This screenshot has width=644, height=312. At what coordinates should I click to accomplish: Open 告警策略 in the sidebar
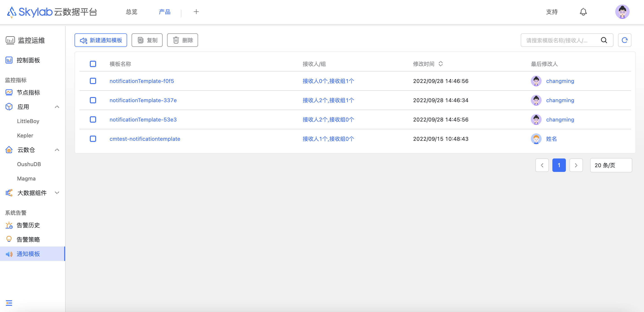pyautogui.click(x=28, y=239)
